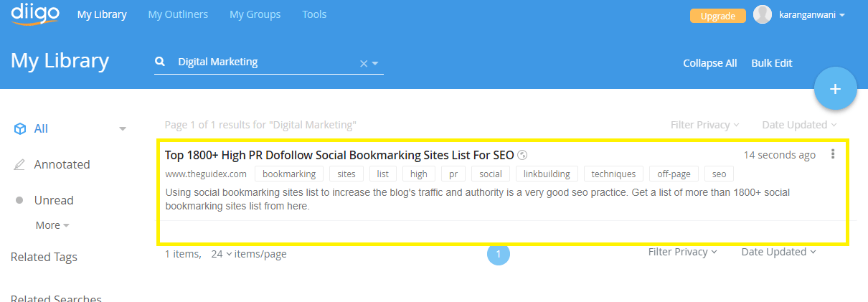Open the top Date Updated sort dropdown
Viewport: 868px width, 302px height.
(x=798, y=125)
